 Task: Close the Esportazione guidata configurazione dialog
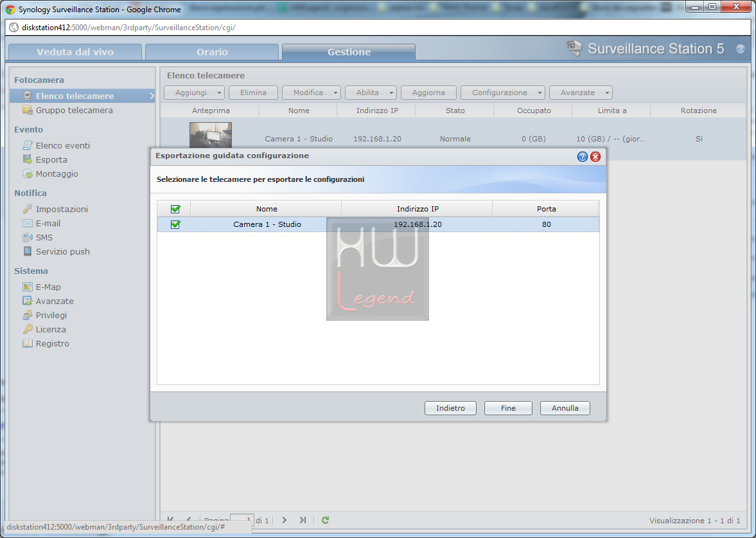595,156
